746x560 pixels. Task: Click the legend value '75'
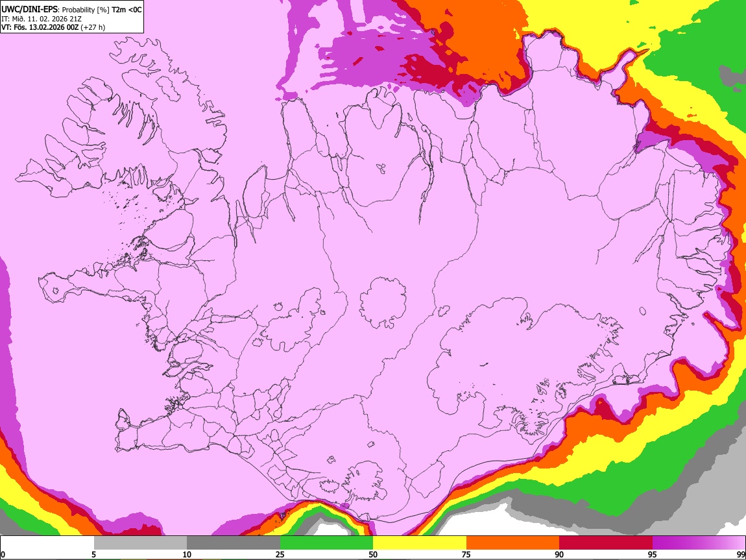coord(466,554)
